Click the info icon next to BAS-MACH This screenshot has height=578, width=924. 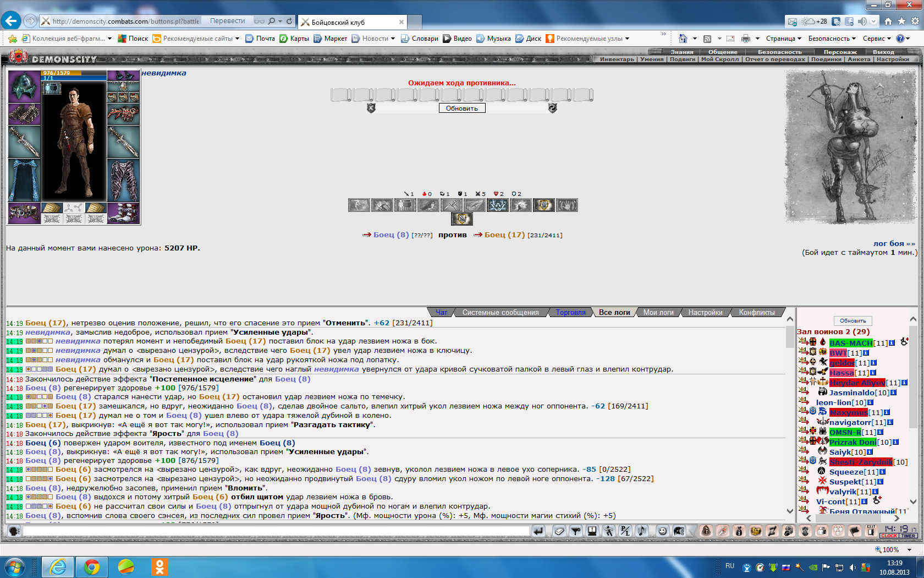tap(892, 343)
